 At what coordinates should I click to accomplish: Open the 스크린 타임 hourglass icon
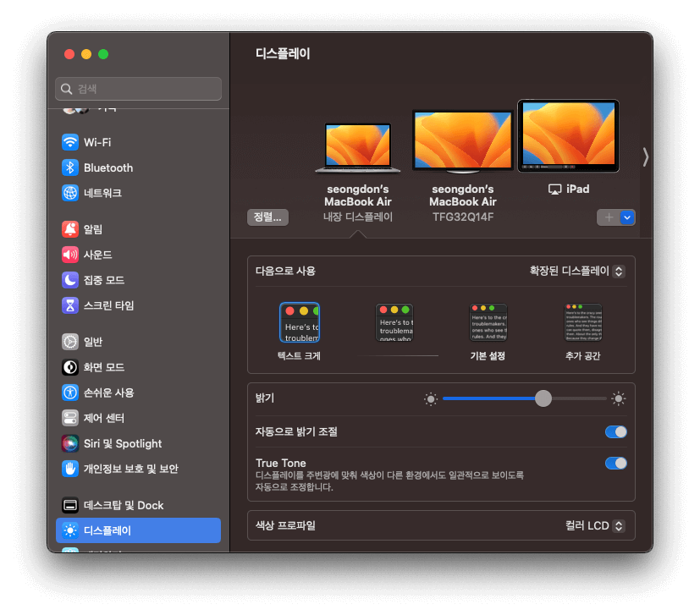coord(70,305)
